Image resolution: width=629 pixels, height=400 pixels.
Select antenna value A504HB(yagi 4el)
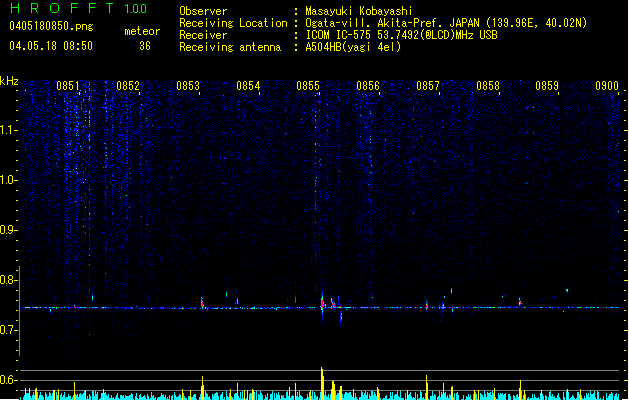pos(353,47)
